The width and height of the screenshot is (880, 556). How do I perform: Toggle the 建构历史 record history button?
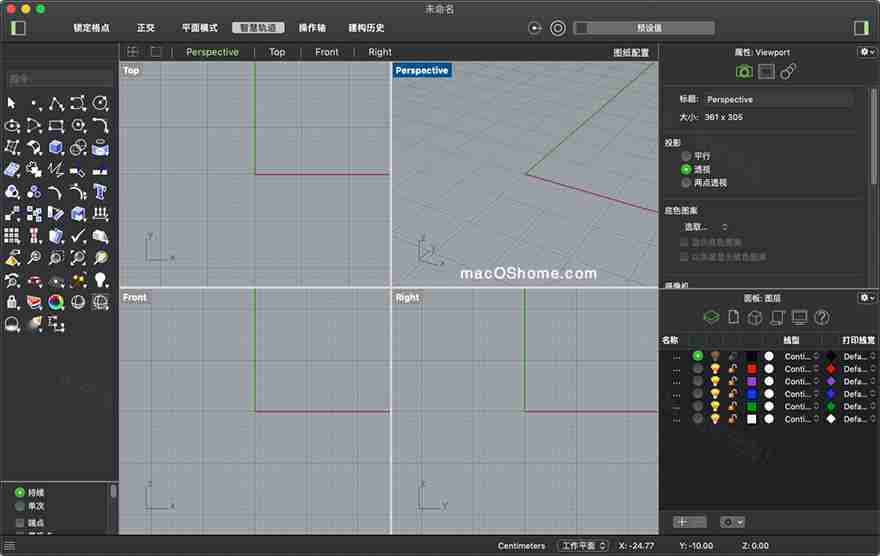tap(366, 28)
